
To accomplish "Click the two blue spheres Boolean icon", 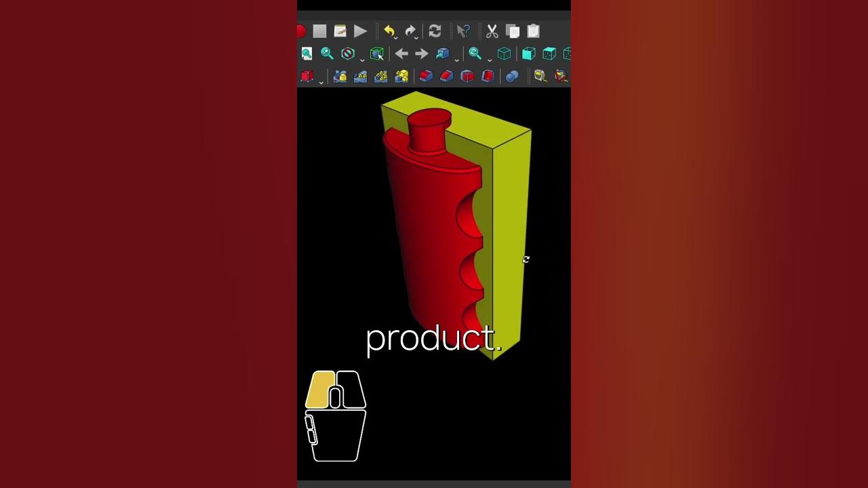I will 512,76.
